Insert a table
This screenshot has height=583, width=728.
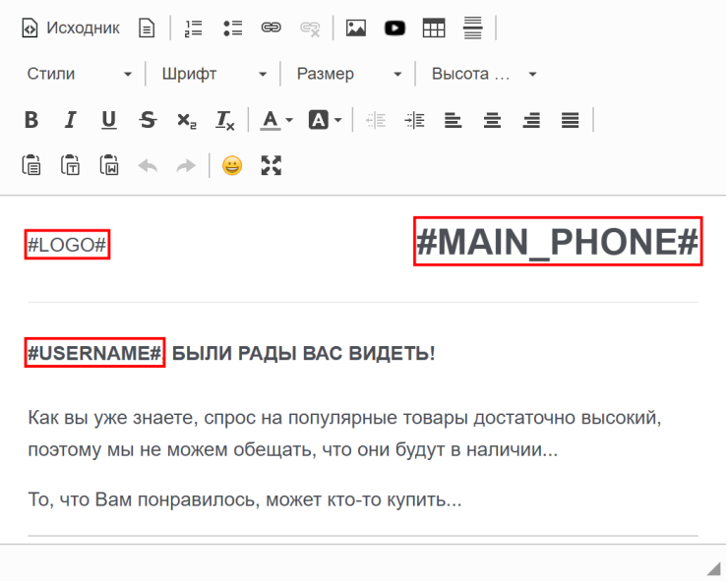pos(434,28)
